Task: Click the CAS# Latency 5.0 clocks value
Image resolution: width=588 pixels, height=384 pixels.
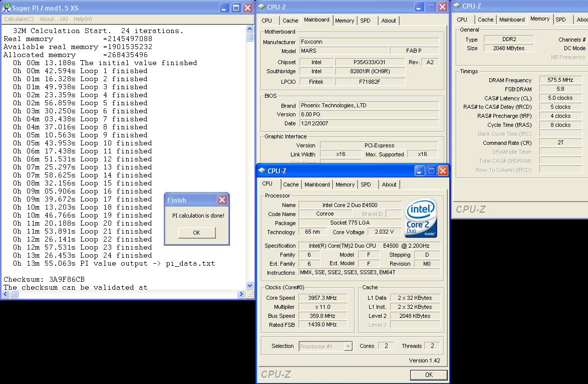Action: 560,98
